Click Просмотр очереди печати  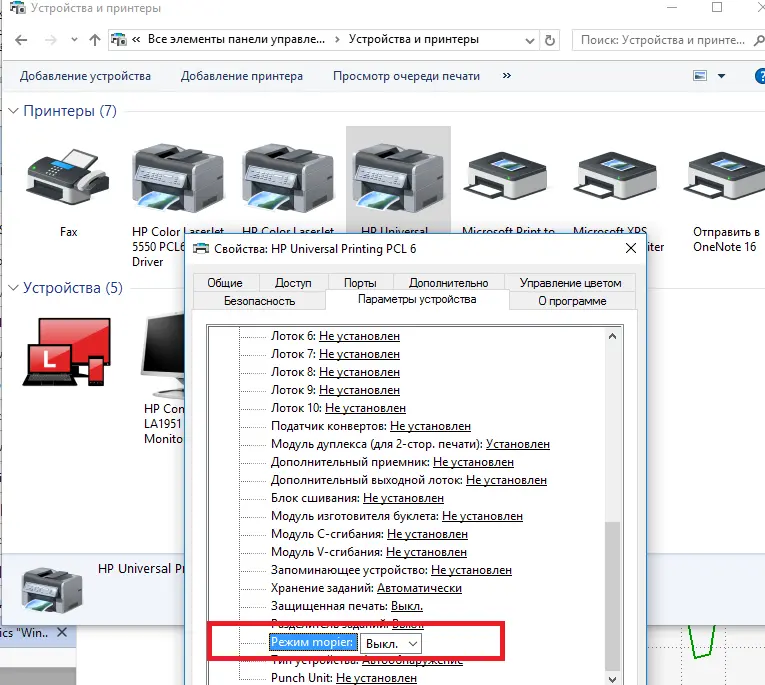[406, 76]
